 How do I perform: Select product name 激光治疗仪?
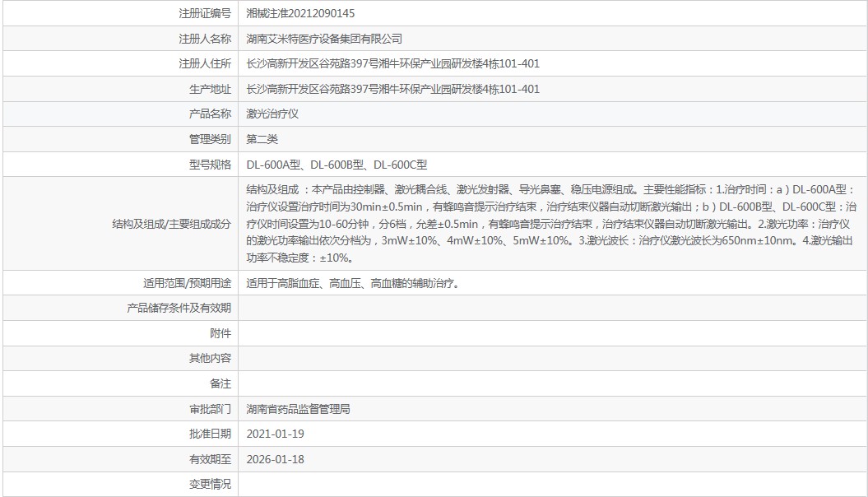tap(272, 114)
